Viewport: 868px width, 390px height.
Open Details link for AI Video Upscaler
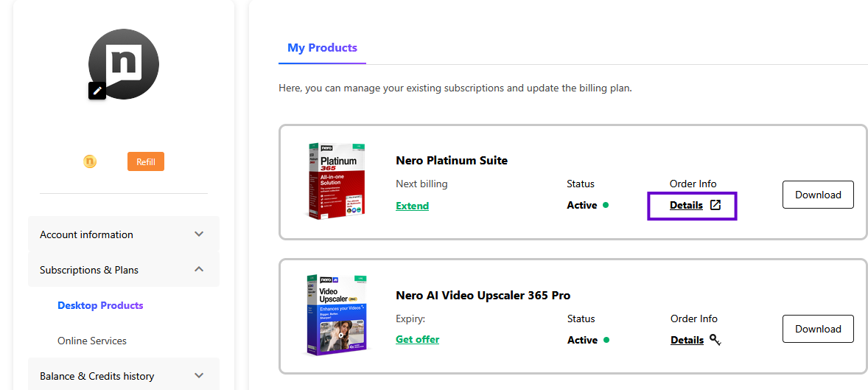tap(687, 340)
